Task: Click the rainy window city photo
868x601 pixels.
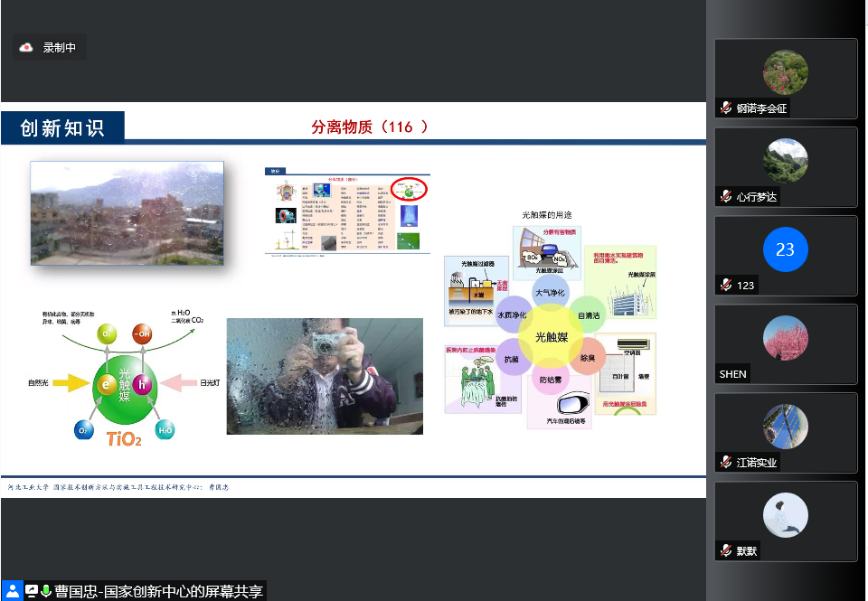Action: click(x=127, y=213)
